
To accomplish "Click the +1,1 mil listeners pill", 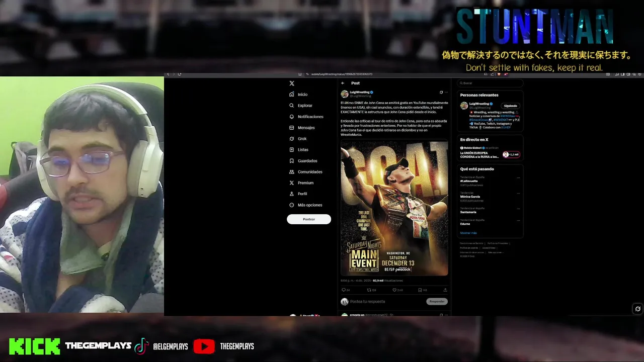I will click(x=511, y=155).
